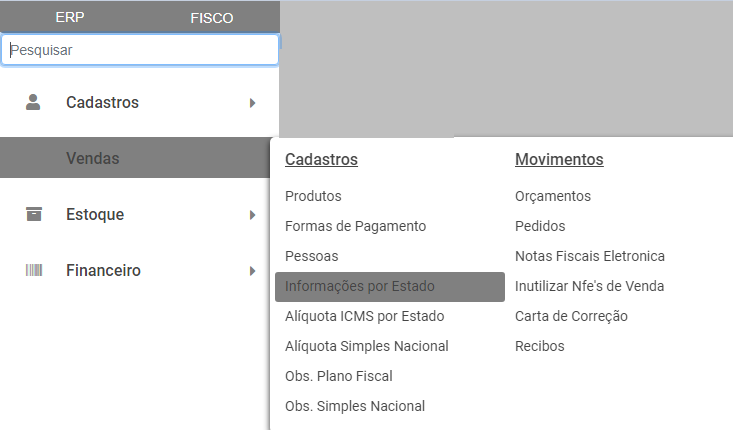Switch to the FISCO tab

(x=211, y=18)
